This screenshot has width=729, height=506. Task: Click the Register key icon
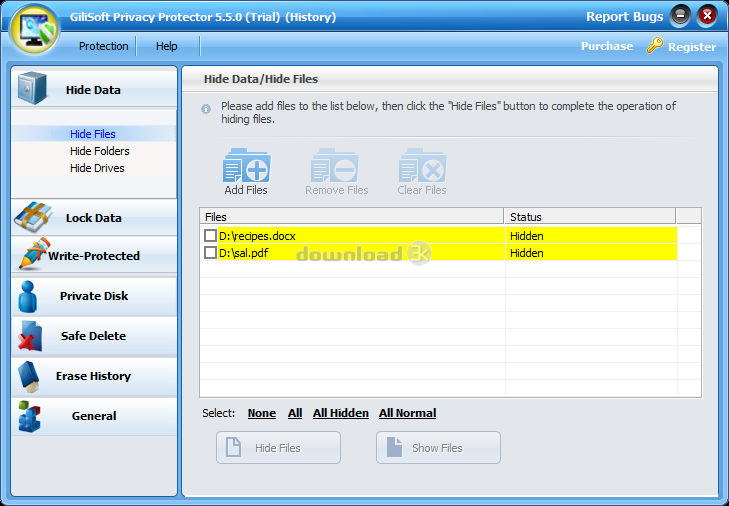click(655, 46)
